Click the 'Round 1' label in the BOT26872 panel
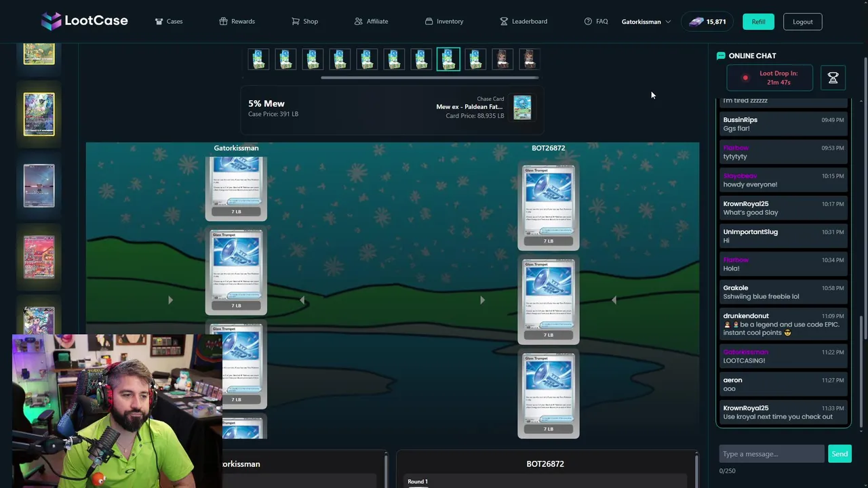868x488 pixels. (418, 481)
